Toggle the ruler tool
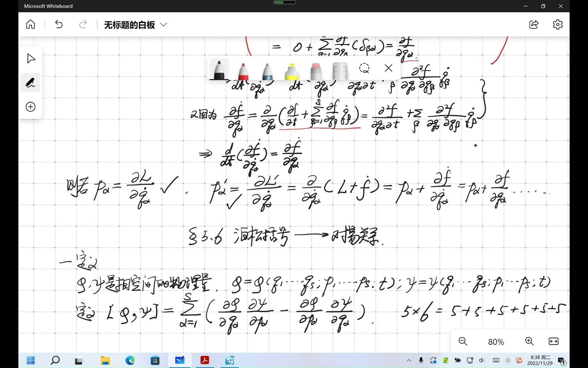The height and width of the screenshot is (368, 588). point(340,71)
